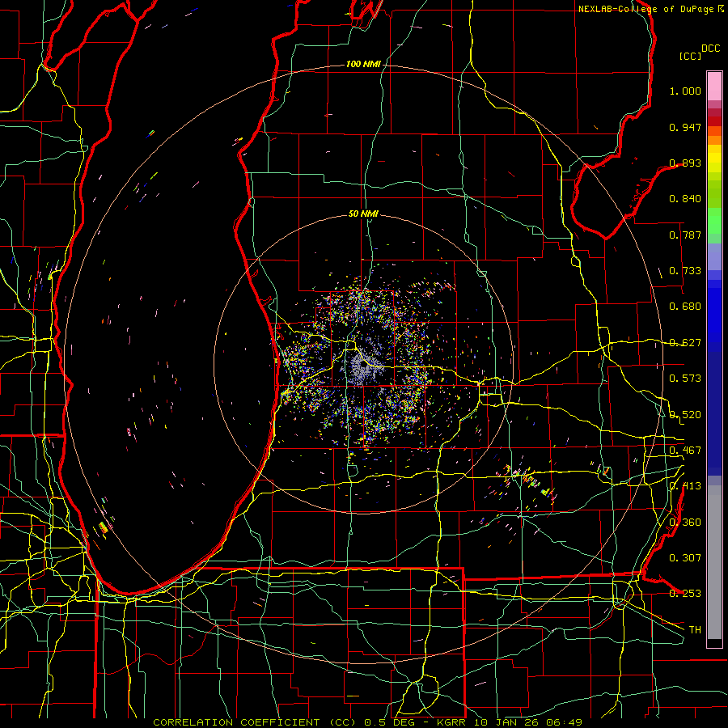Viewport: 728px width, 728px height.
Task: Select the 0.733 legend value
Action: tap(685, 271)
